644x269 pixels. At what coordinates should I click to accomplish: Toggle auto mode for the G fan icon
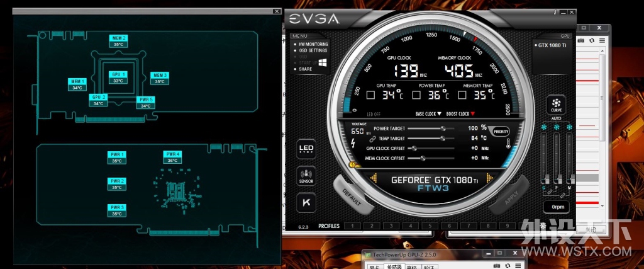[544, 127]
